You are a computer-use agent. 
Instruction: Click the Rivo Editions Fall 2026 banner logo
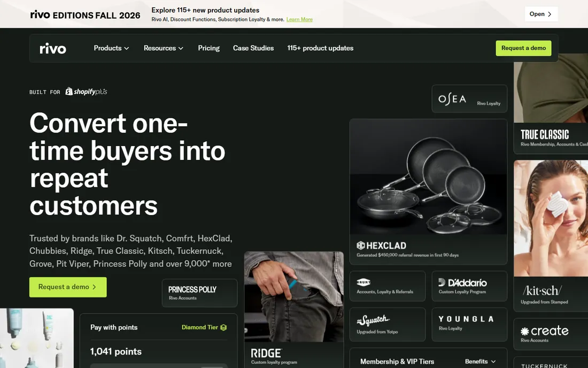coord(85,14)
